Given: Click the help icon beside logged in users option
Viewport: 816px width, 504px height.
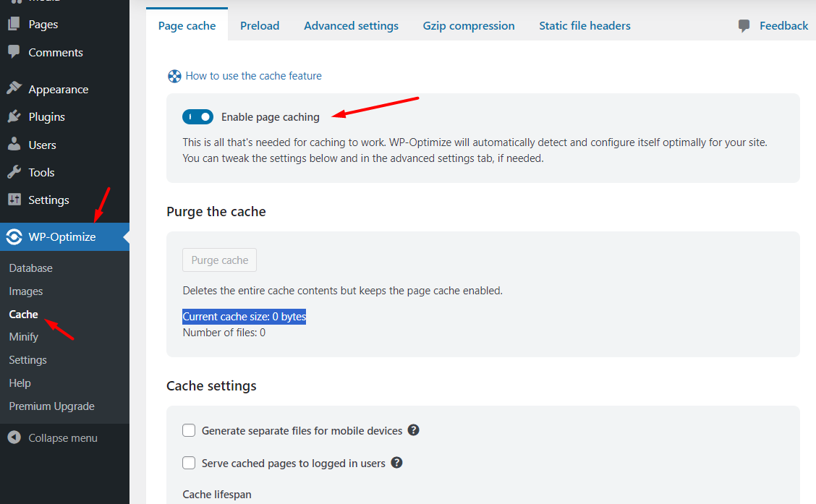Looking at the screenshot, I should coord(396,463).
